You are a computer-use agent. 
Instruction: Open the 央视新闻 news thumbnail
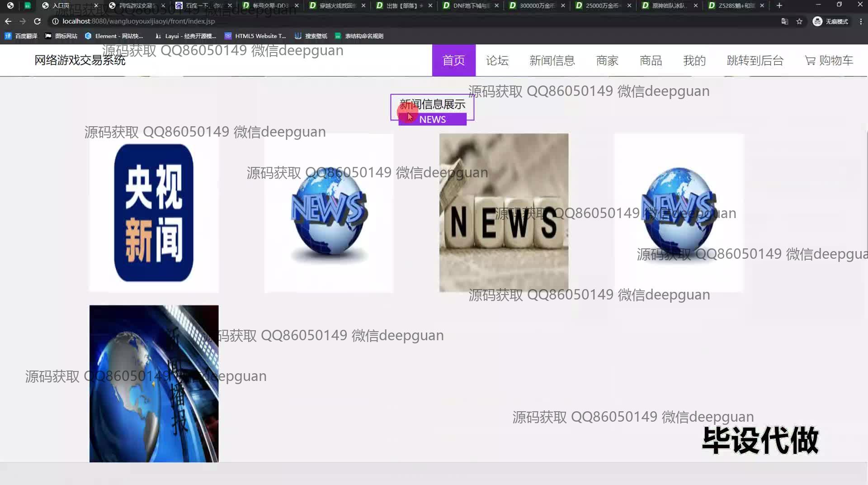154,213
